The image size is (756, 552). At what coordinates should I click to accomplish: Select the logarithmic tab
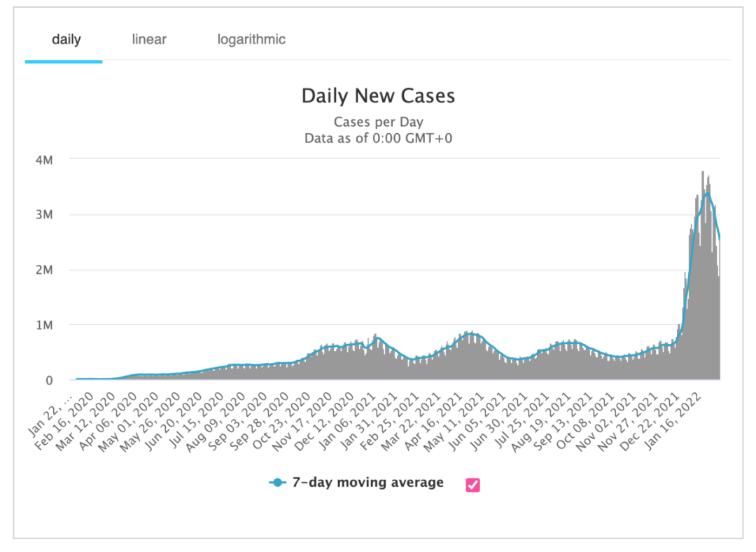(x=251, y=39)
